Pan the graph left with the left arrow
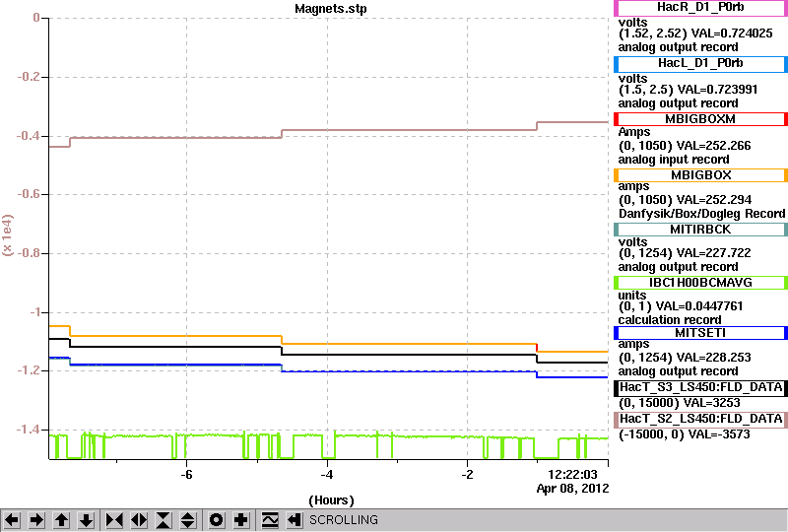The width and height of the screenshot is (788, 532). point(12,520)
